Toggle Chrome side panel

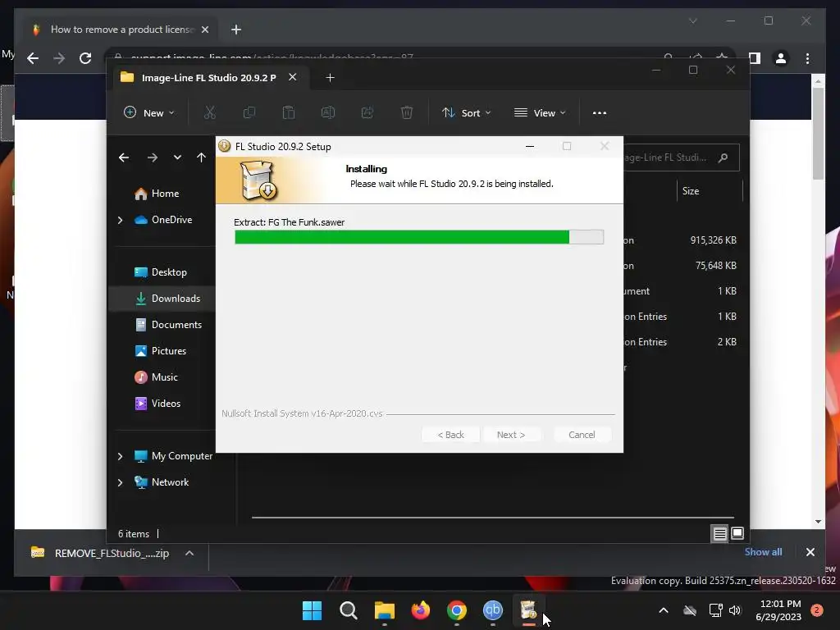click(755, 58)
